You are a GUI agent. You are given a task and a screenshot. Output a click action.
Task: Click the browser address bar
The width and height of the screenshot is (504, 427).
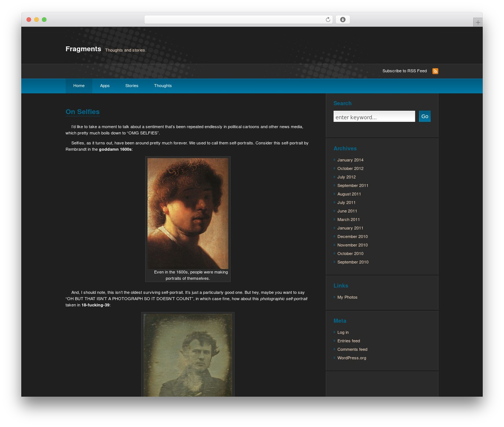[x=238, y=20]
